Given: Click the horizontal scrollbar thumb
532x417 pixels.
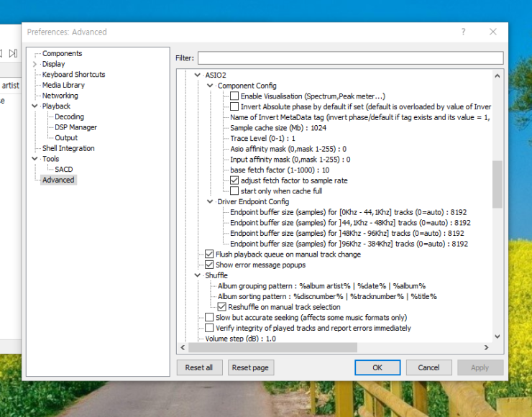Looking at the screenshot, I should 272,347.
